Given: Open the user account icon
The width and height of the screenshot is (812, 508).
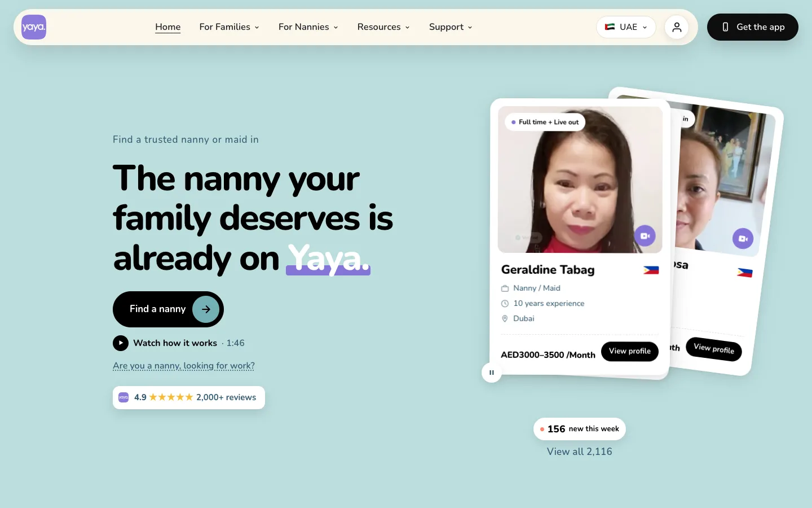Looking at the screenshot, I should 677,27.
